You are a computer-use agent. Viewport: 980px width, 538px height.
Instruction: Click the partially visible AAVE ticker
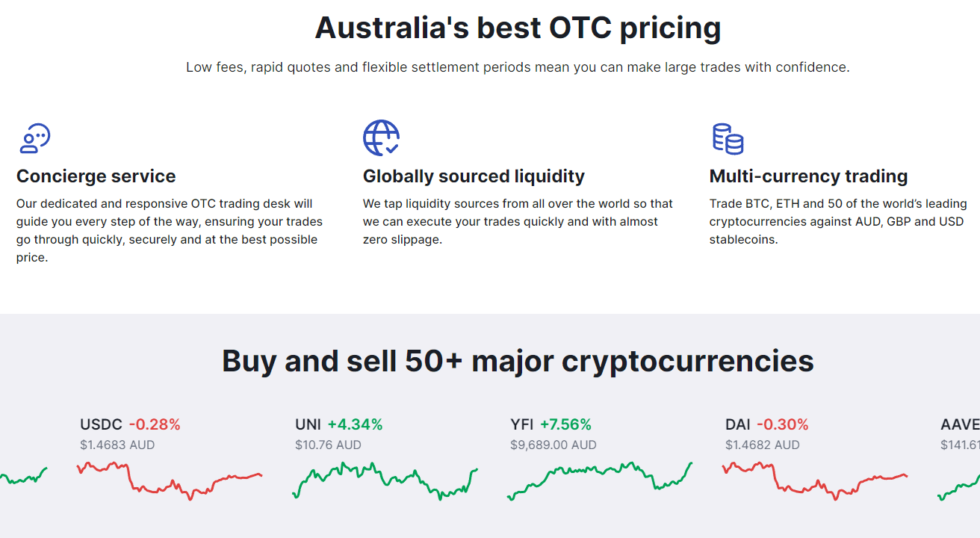pos(960,424)
